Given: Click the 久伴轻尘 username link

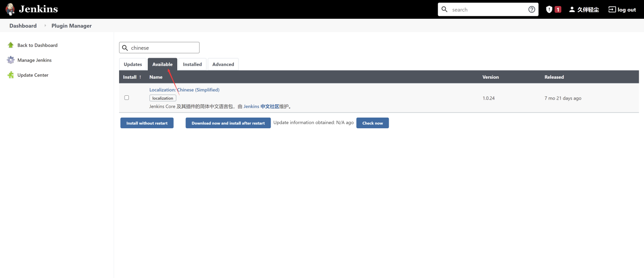Looking at the screenshot, I should pyautogui.click(x=588, y=9).
